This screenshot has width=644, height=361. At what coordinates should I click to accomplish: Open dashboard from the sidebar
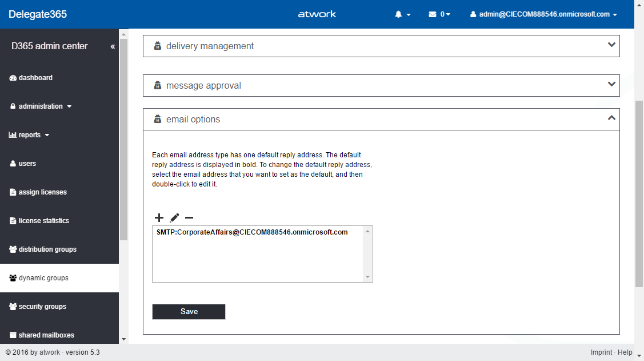click(35, 78)
